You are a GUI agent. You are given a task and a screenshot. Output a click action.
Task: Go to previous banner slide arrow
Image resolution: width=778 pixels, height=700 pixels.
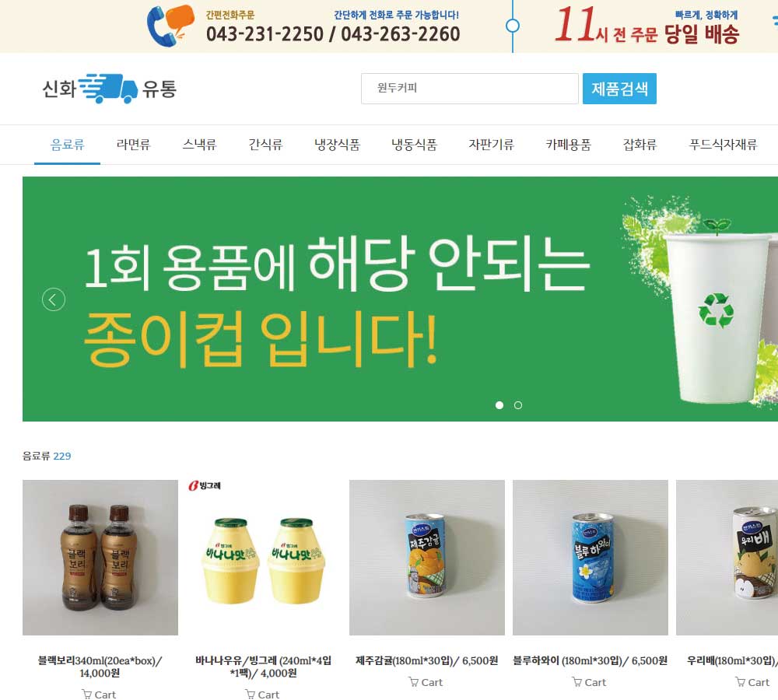click(54, 299)
